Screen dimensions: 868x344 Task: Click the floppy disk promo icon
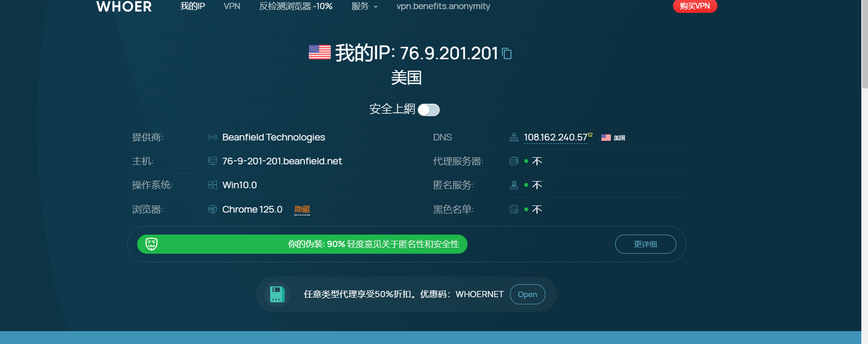click(277, 294)
